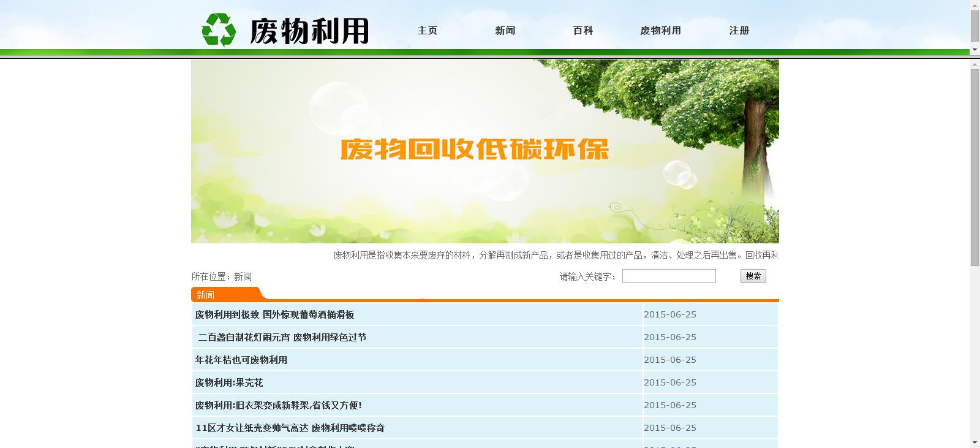Select 废物利用 in the top navigation bar
The image size is (980, 448).
pyautogui.click(x=660, y=31)
